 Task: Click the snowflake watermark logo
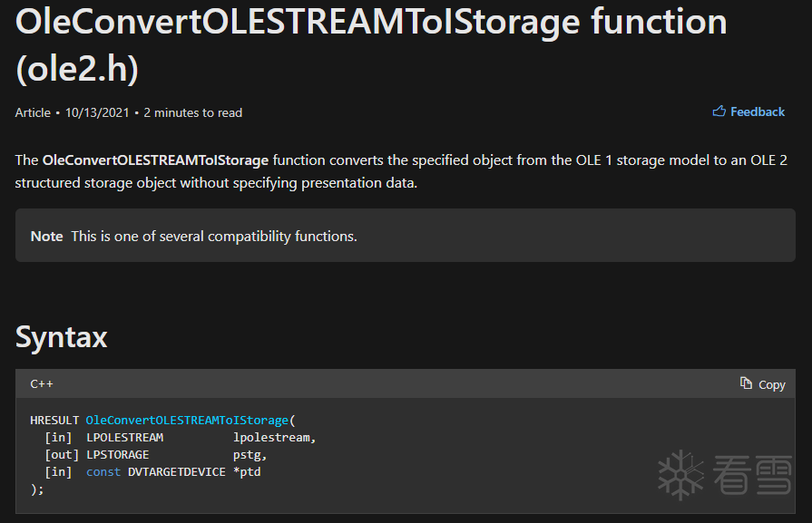click(680, 474)
